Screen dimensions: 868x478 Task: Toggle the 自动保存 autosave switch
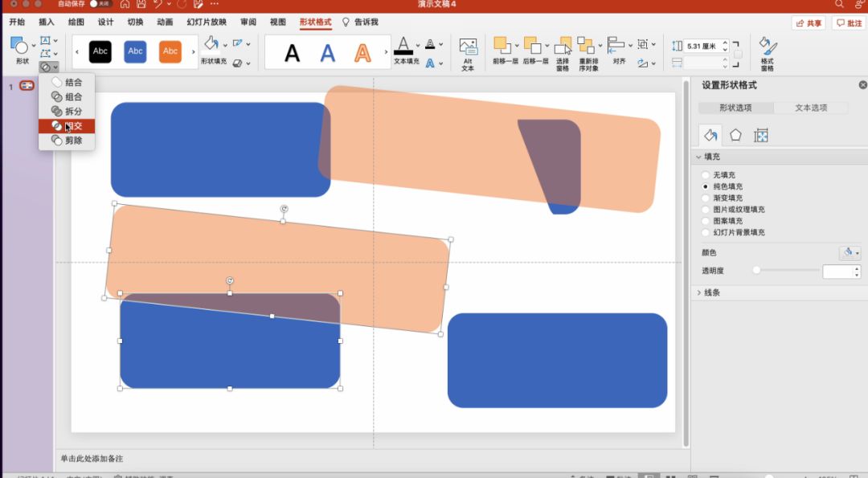pyautogui.click(x=100, y=4)
